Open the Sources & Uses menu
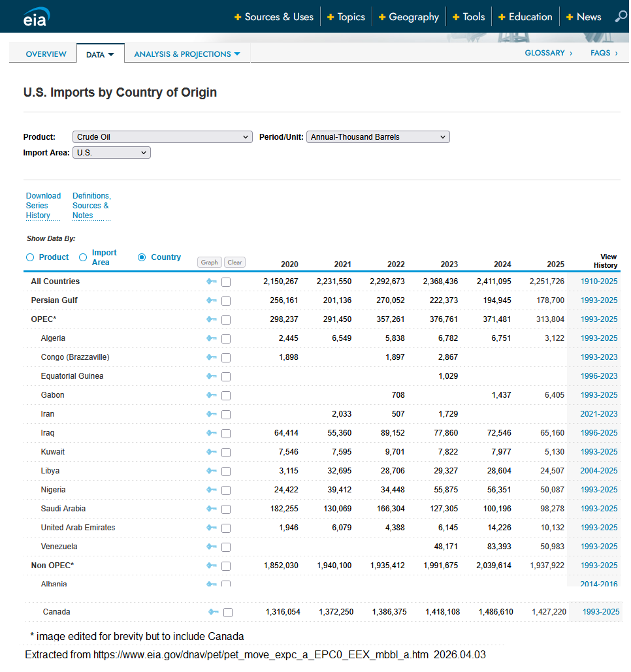This screenshot has height=672, width=631. [274, 17]
